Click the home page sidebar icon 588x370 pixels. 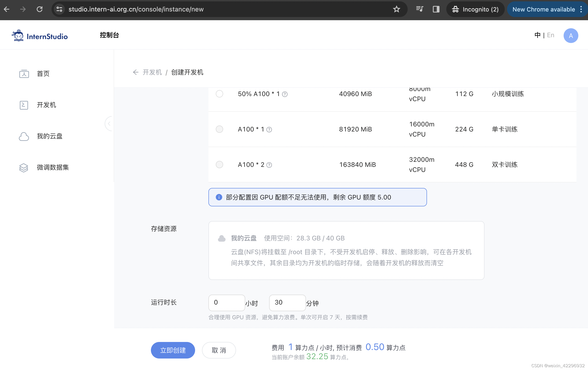(24, 74)
